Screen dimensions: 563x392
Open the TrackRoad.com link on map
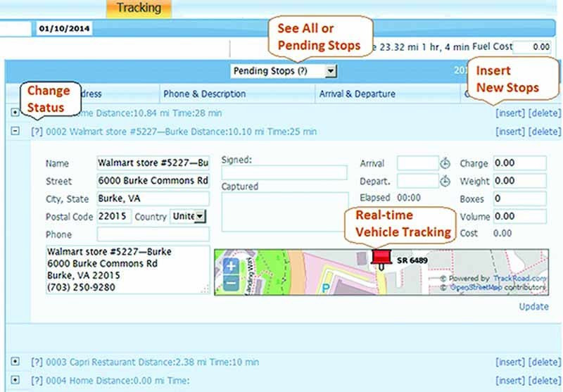click(519, 279)
